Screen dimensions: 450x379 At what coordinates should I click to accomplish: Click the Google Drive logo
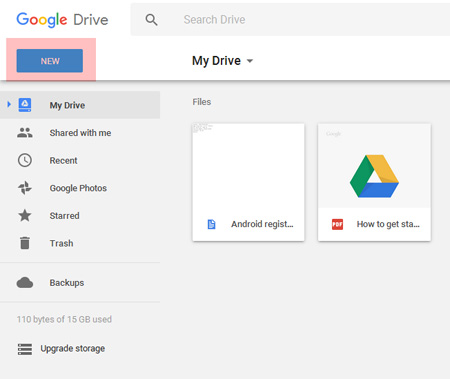[62, 20]
